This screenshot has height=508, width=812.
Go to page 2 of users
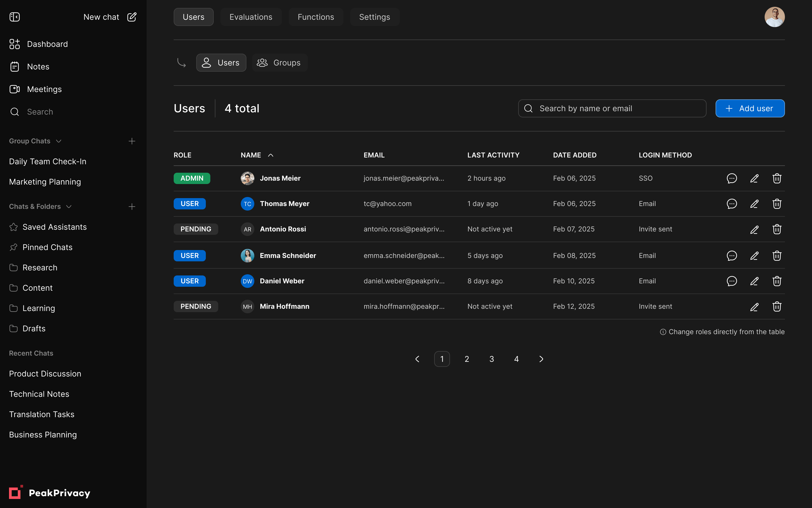pos(467,359)
